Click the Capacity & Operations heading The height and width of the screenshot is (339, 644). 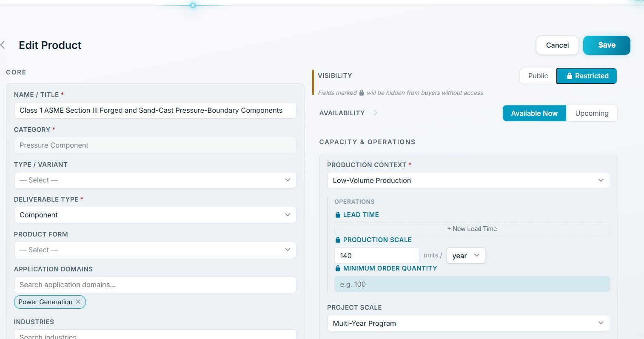367,142
